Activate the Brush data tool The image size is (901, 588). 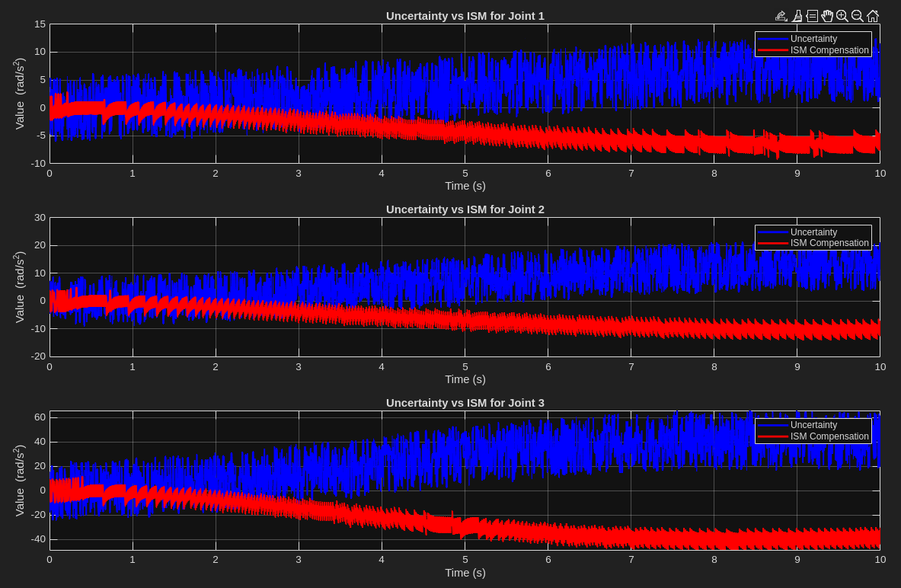point(797,16)
